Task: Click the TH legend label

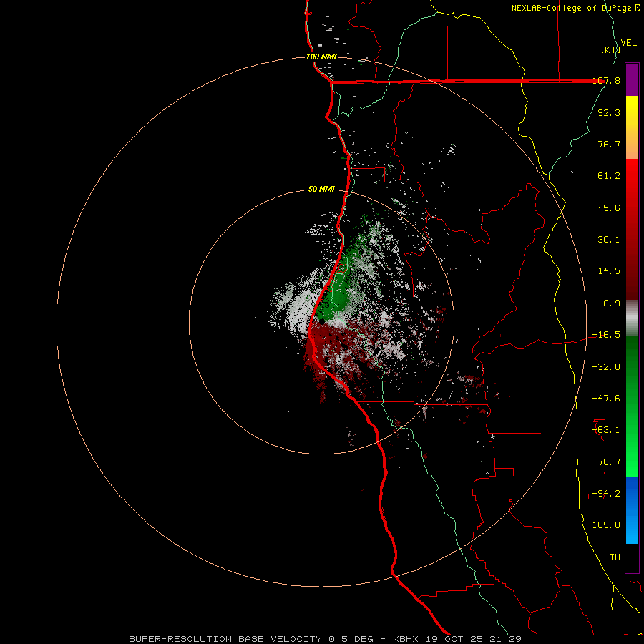Action: [x=615, y=557]
